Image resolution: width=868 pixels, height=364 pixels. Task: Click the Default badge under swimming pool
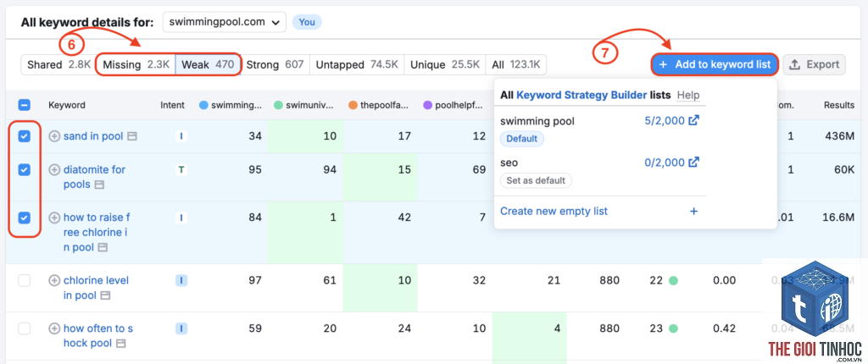[x=522, y=139]
